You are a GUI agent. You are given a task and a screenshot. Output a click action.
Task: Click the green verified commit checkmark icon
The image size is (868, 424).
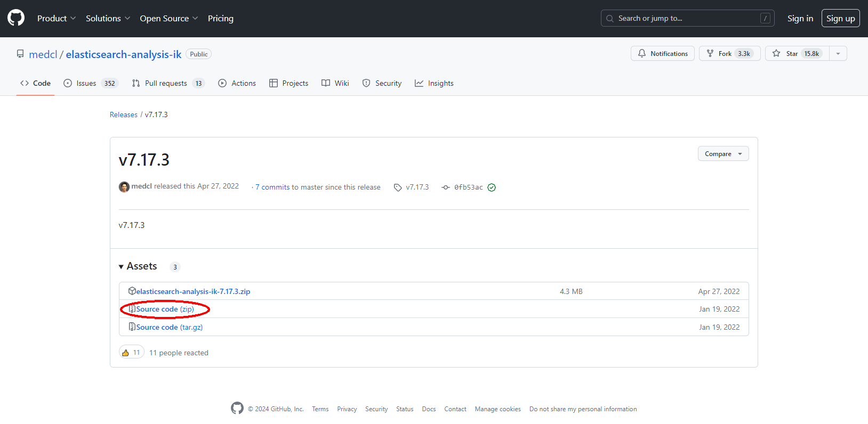click(492, 187)
